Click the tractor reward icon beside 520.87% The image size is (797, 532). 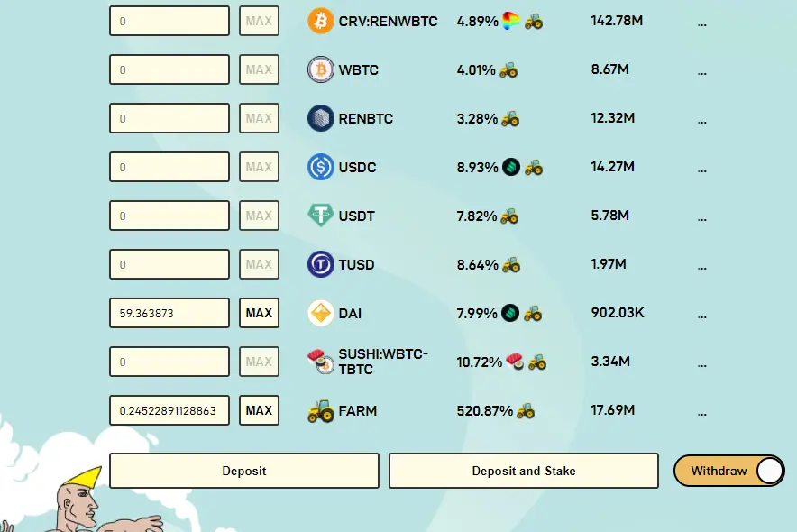526,411
